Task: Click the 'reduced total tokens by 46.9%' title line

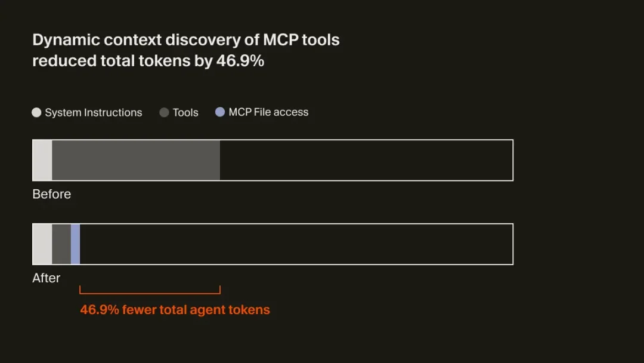Action: 148,61
